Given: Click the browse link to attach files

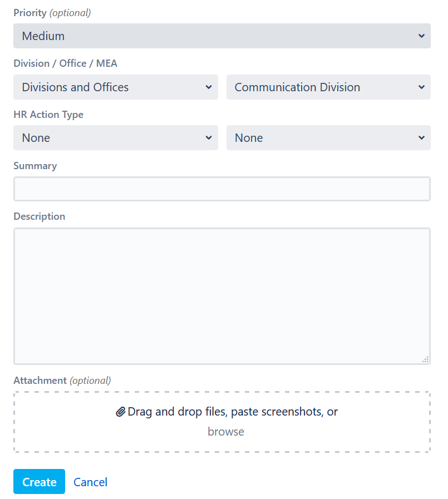Looking at the screenshot, I should pyautogui.click(x=226, y=432).
